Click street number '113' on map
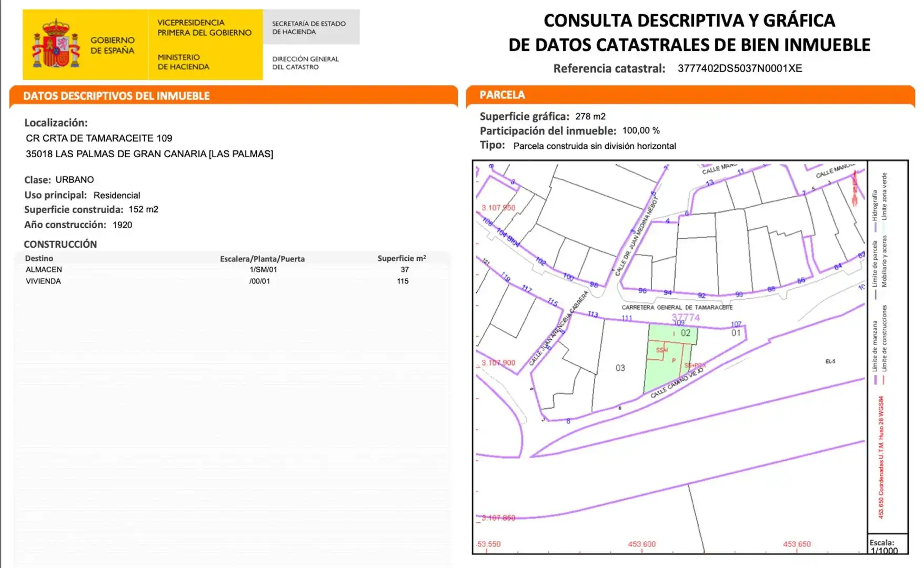924x568 pixels. (x=593, y=314)
